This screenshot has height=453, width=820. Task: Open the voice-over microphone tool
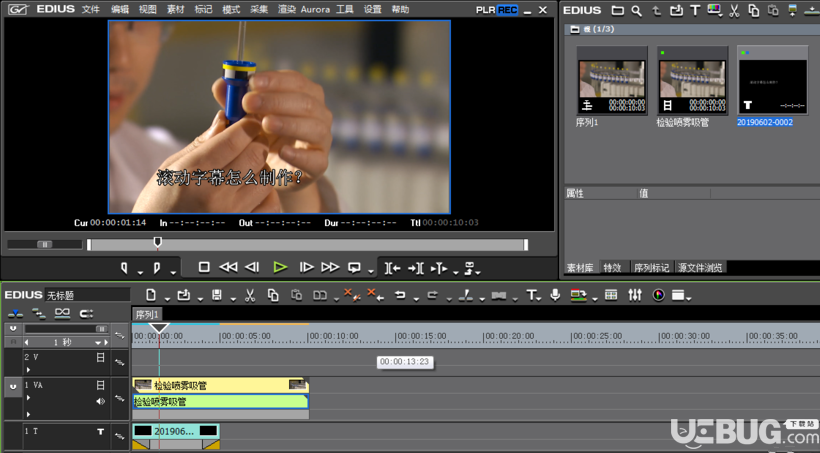[x=555, y=295]
